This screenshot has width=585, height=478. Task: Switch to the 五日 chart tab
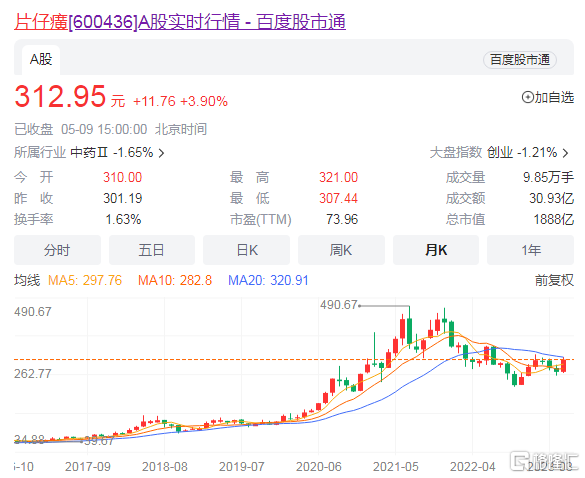pyautogui.click(x=152, y=250)
